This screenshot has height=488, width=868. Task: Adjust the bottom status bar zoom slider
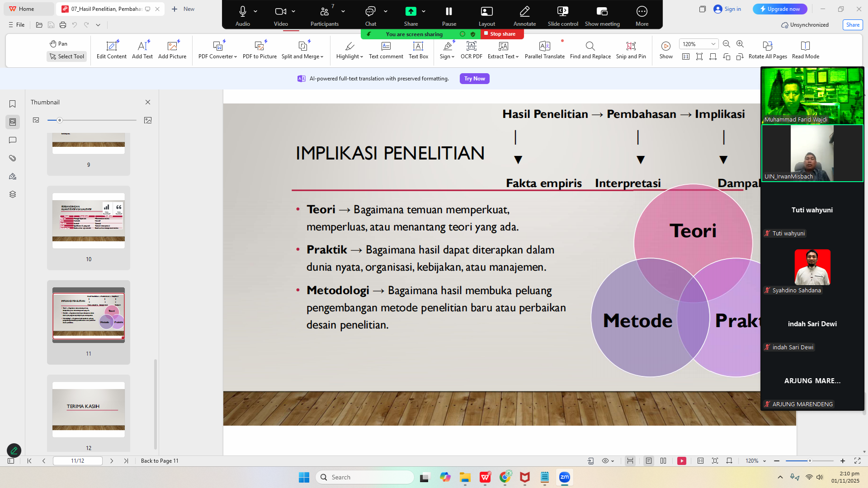(x=810, y=461)
